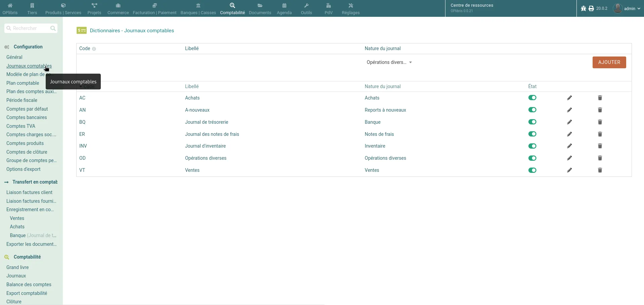Image resolution: width=644 pixels, height=305 pixels.
Task: Click the Code column info icon
Action: [94, 49]
